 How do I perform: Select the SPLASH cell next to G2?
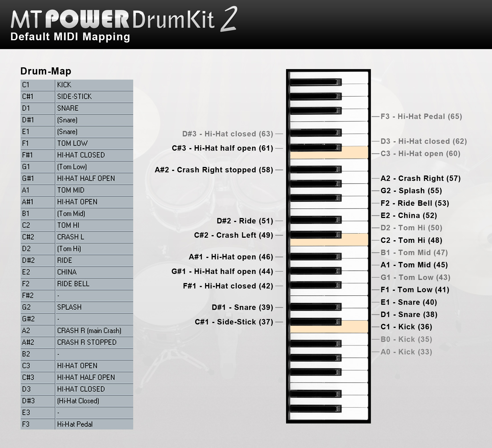pyautogui.click(x=94, y=307)
